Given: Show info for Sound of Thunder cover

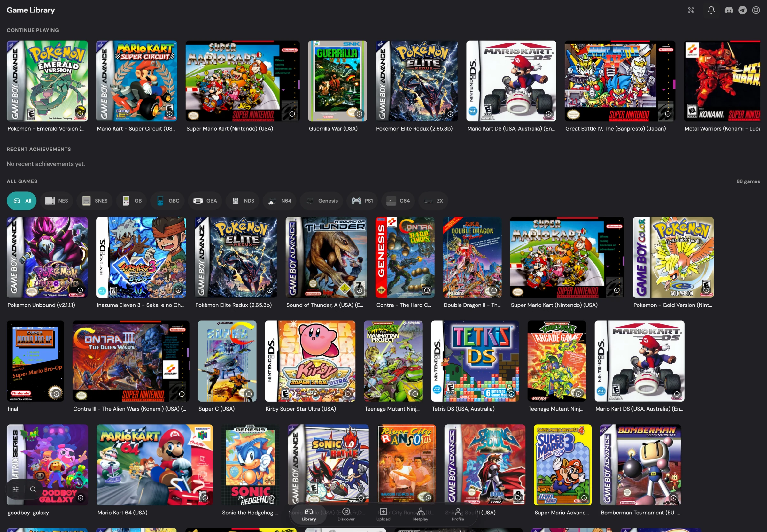Looking at the screenshot, I should 359,290.
